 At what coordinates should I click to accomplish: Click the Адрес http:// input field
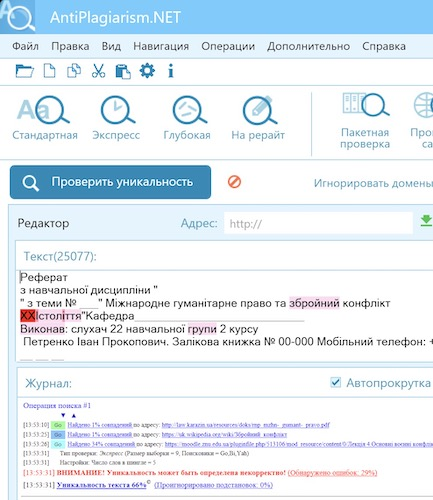(x=318, y=223)
